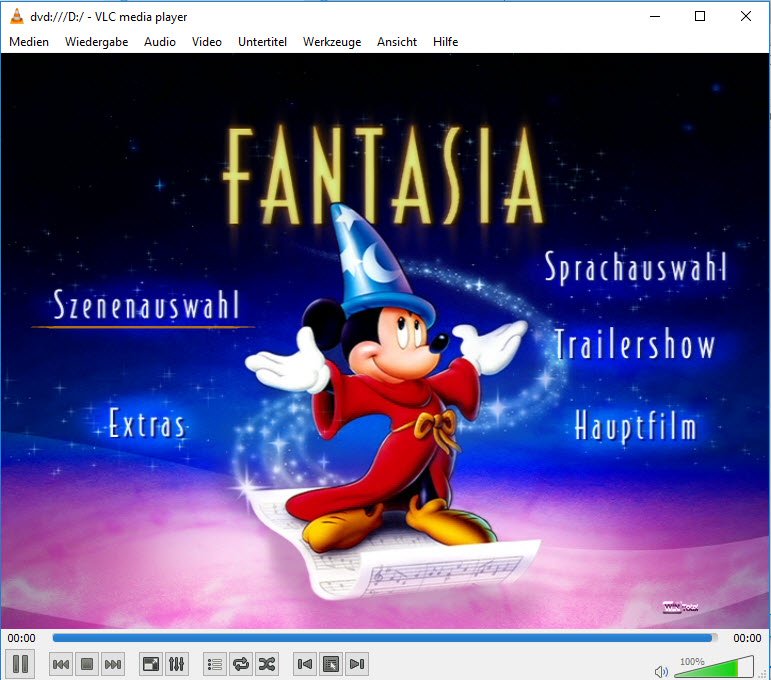Go to next DVD chapter
This screenshot has width=771, height=680.
pyautogui.click(x=357, y=664)
